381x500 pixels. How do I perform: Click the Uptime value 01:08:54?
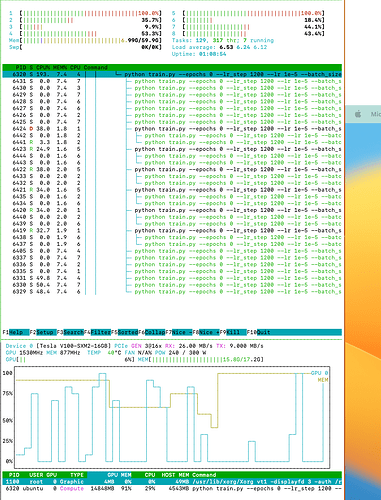point(212,54)
